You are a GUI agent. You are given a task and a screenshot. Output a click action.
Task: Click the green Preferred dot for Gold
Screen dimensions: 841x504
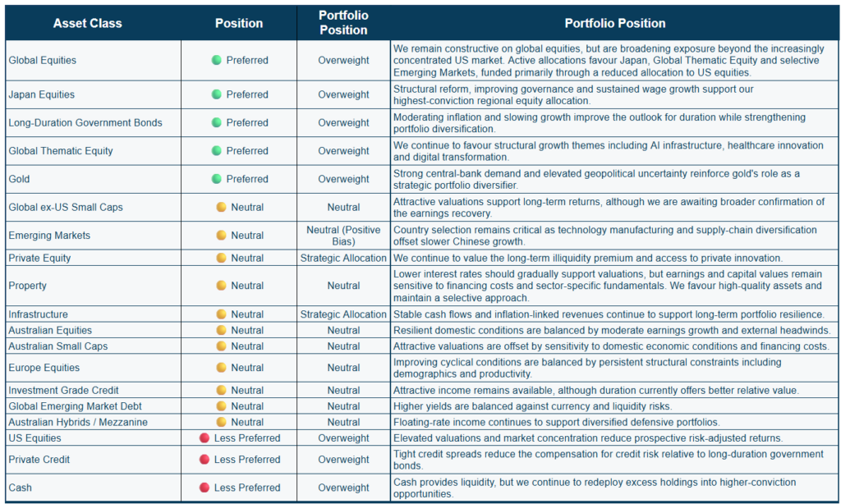point(217,179)
